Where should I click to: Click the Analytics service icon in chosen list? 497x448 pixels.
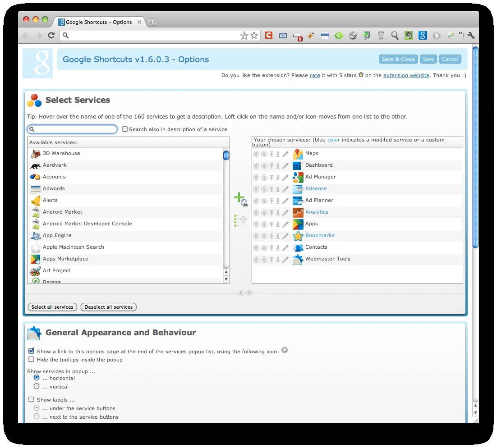pyautogui.click(x=298, y=212)
